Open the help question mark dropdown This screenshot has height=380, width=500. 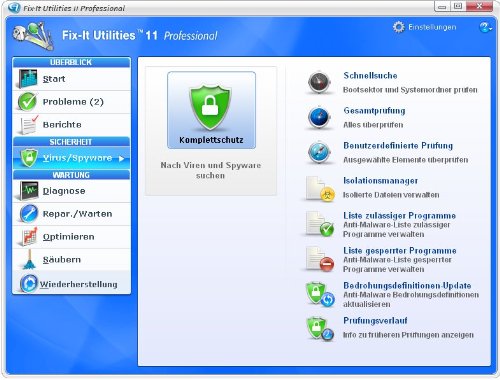(x=485, y=27)
